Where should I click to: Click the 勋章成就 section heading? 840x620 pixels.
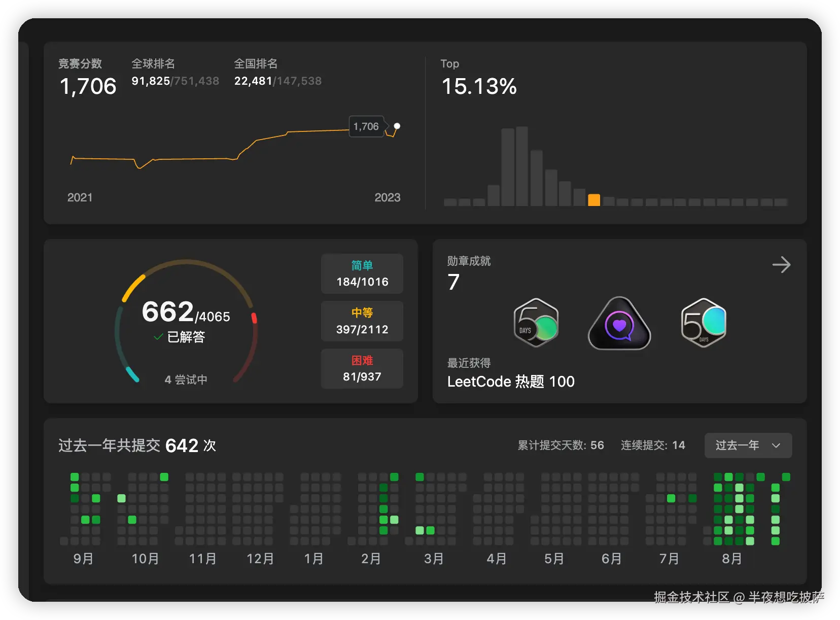pyautogui.click(x=469, y=261)
